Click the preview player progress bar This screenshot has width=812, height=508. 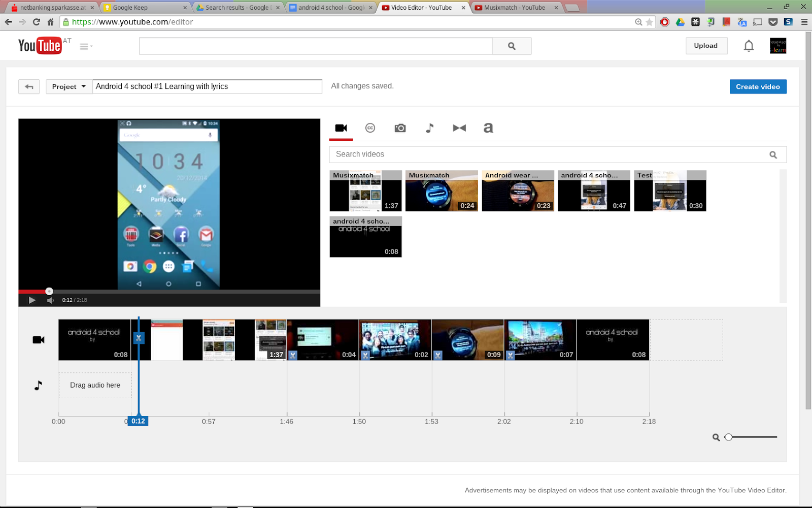(x=170, y=292)
